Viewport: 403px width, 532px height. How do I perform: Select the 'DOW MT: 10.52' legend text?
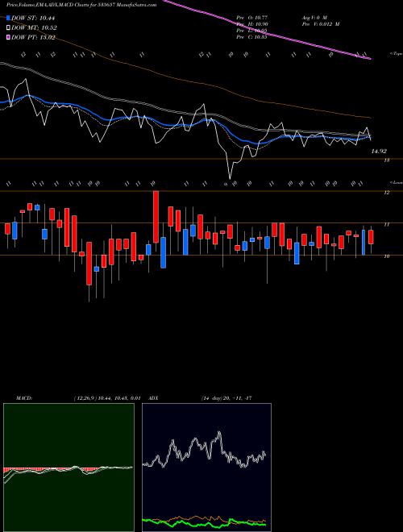[x=34, y=28]
